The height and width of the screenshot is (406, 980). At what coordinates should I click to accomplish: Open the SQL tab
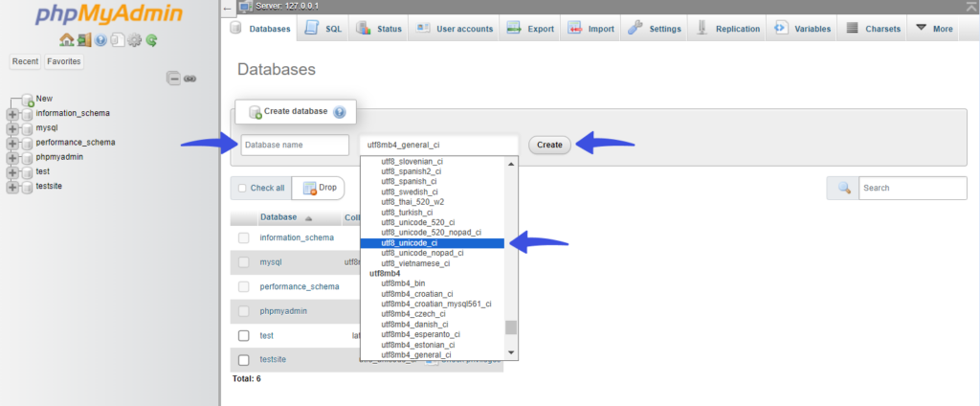(323, 29)
